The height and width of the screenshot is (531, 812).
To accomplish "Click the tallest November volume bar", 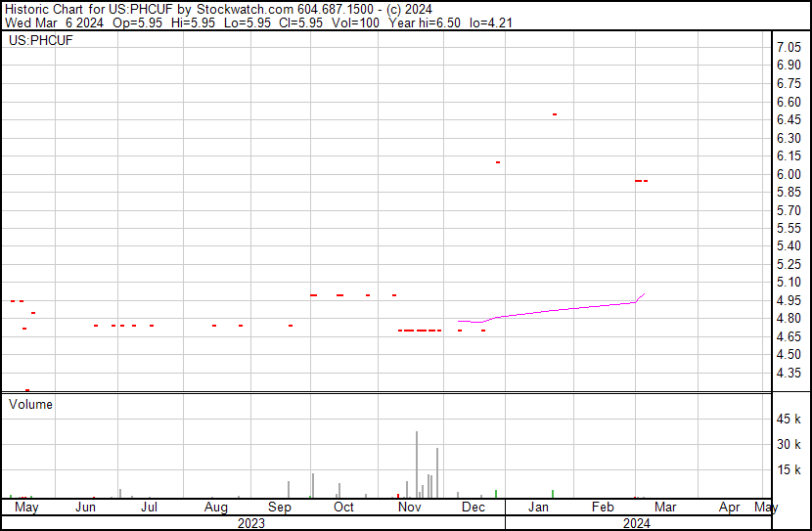I will [417, 465].
